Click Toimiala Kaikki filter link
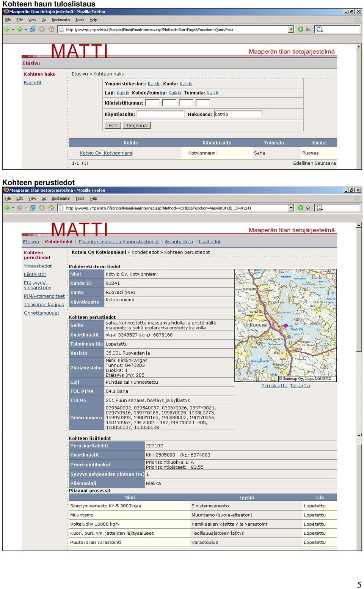Viewport: 364px width, 589px height. coord(213,93)
